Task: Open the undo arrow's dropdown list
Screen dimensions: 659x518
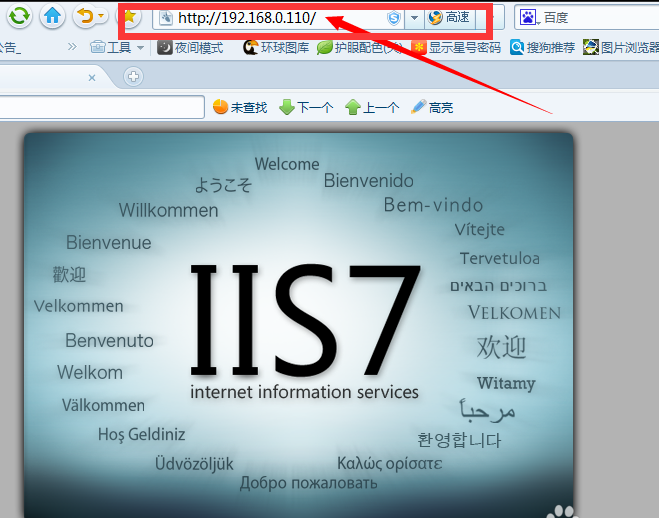Action: 101,16
